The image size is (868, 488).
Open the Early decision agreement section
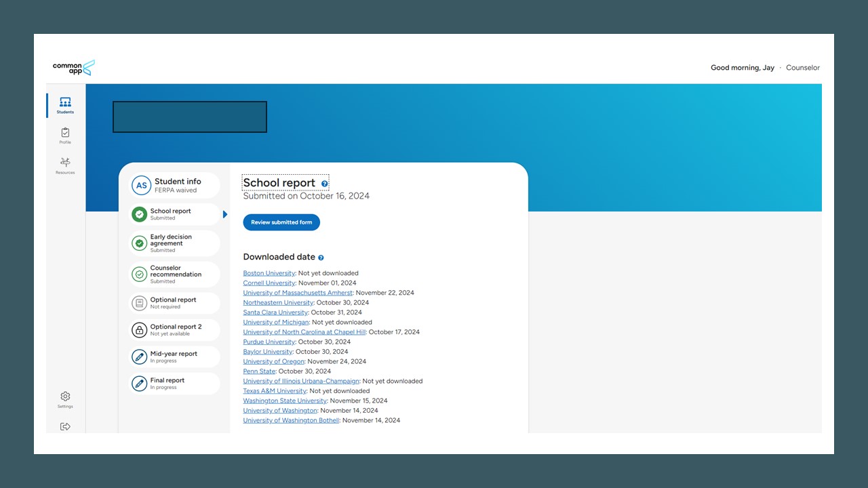(x=175, y=243)
